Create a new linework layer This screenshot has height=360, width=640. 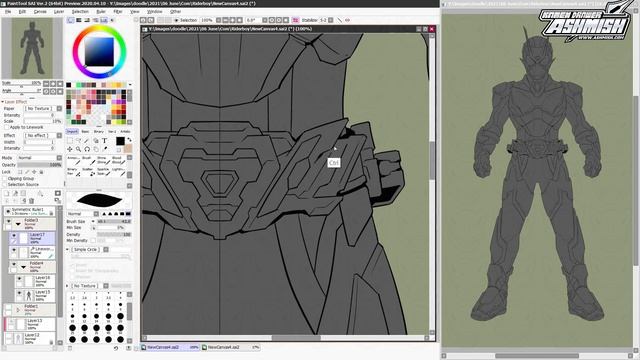point(15,193)
